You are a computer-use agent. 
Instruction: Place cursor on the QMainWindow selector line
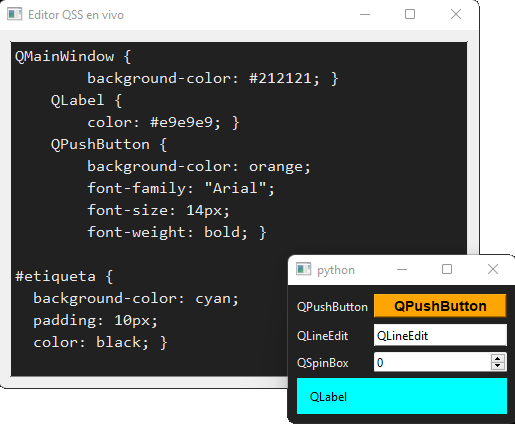coord(73,56)
